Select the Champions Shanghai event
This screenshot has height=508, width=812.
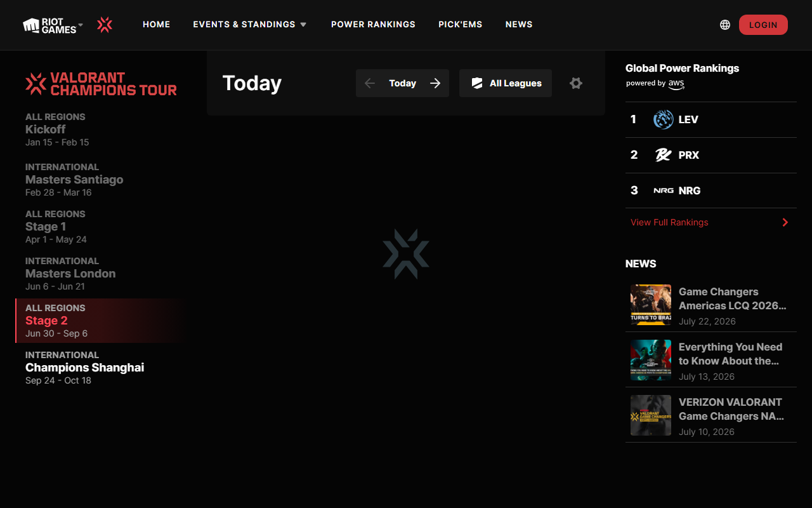click(x=101, y=368)
